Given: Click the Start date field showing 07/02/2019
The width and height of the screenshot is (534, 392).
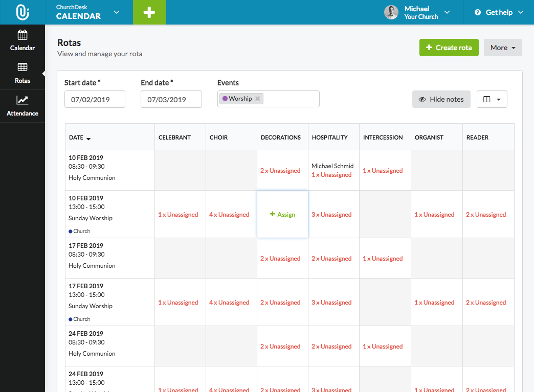Looking at the screenshot, I should [x=95, y=99].
